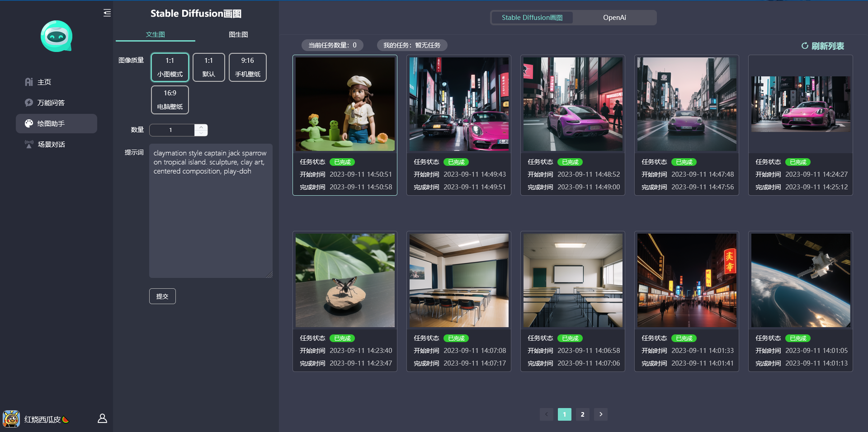Open the neon night street thumbnail
868x432 pixels.
point(687,280)
